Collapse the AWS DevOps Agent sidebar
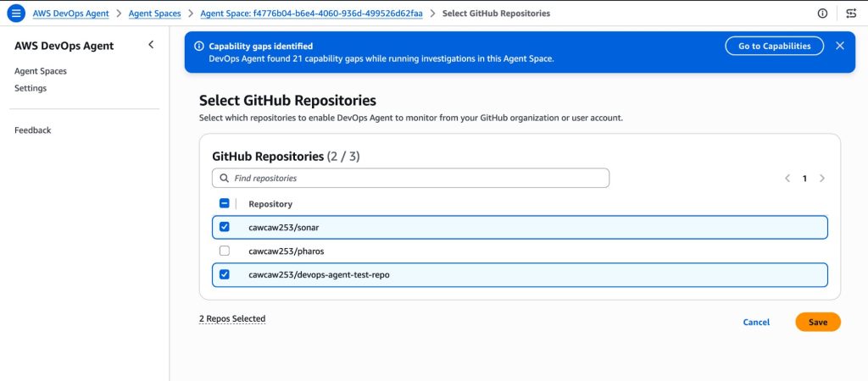The height and width of the screenshot is (381, 868). 151,45
